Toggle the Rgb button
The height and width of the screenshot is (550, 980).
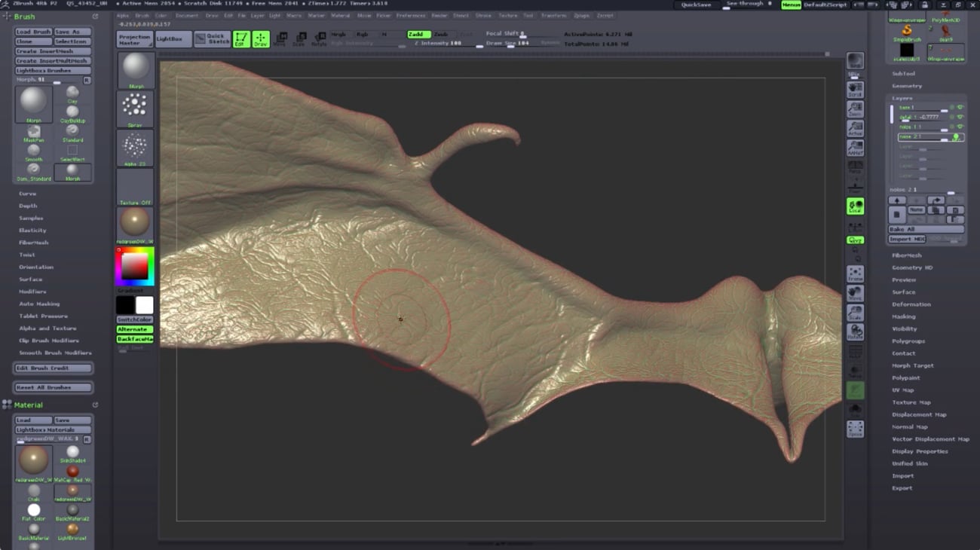pyautogui.click(x=364, y=35)
